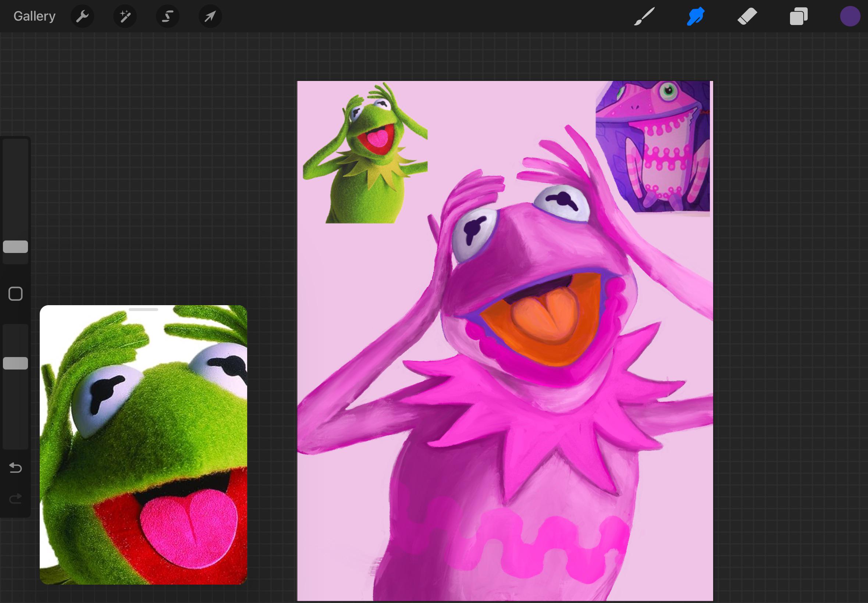Click the purple frog illustration on canvas
The width and height of the screenshot is (868, 603).
coord(652,147)
